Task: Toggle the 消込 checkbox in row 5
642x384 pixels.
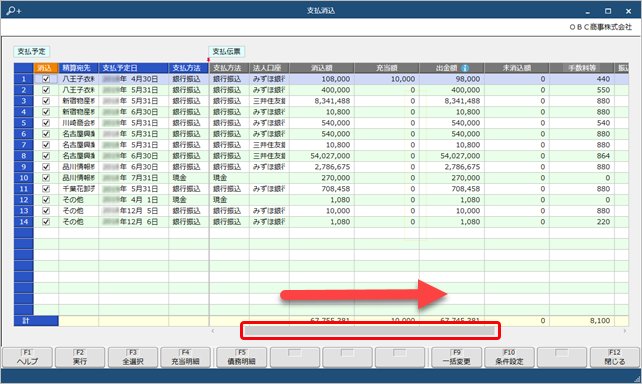Action: pos(46,123)
